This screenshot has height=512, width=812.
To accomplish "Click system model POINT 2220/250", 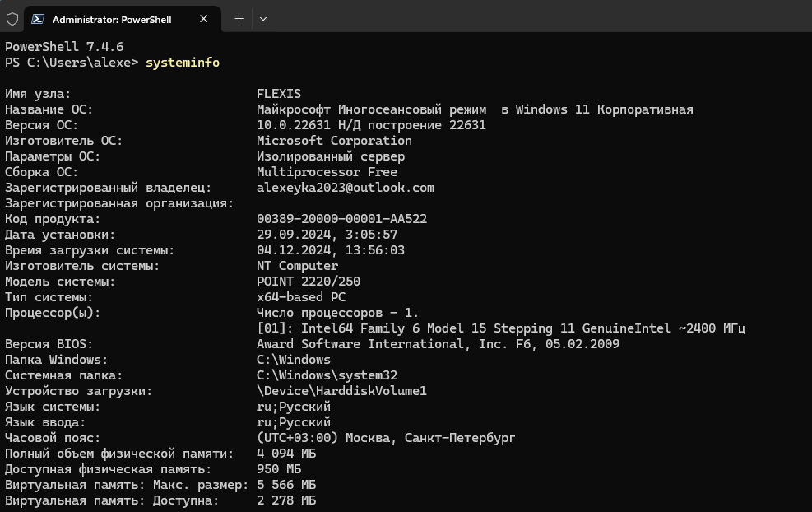I will pos(309,282).
